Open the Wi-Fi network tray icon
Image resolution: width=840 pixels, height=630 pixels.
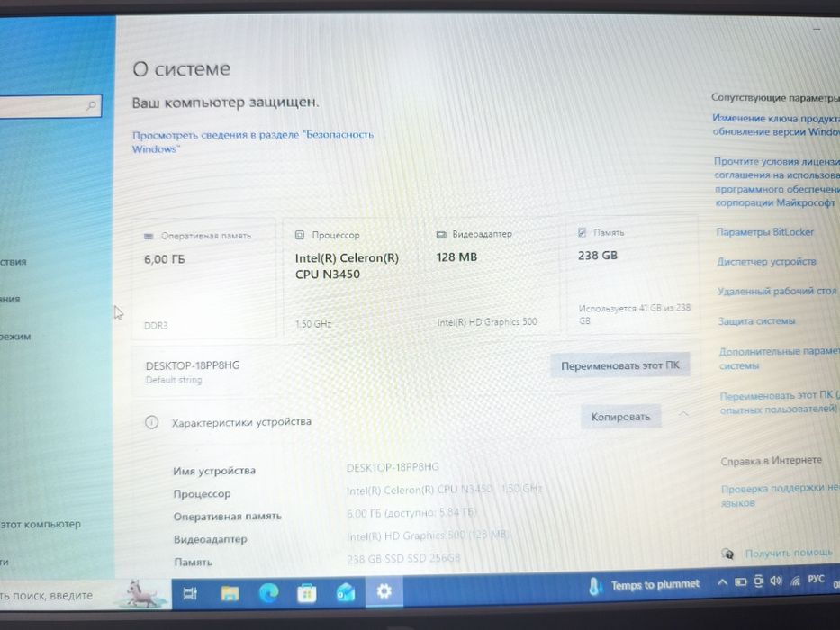pos(795,580)
